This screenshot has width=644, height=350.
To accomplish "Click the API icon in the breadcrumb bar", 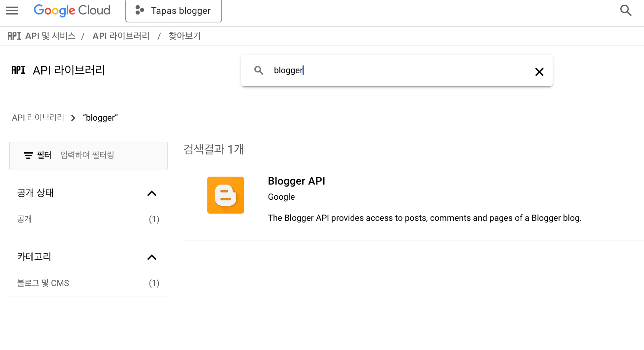I will pos(15,36).
